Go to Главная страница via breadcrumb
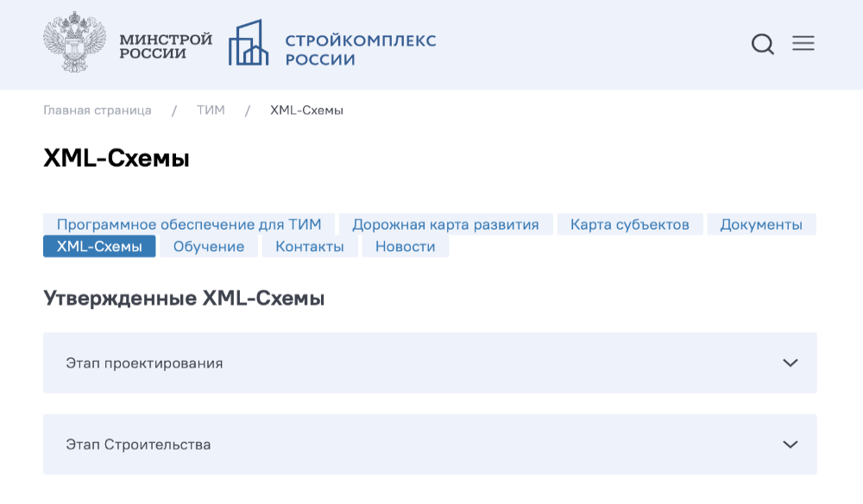 [98, 110]
